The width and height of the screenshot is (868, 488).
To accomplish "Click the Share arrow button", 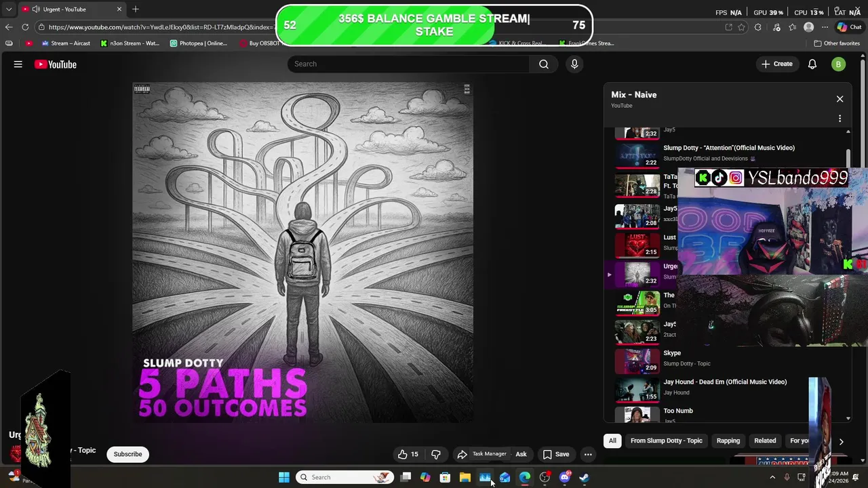I will 462,454.
